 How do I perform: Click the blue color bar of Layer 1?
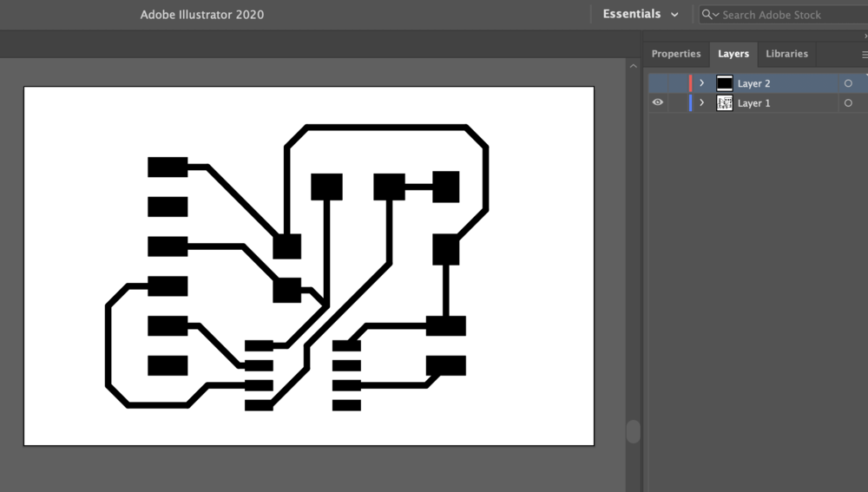690,103
